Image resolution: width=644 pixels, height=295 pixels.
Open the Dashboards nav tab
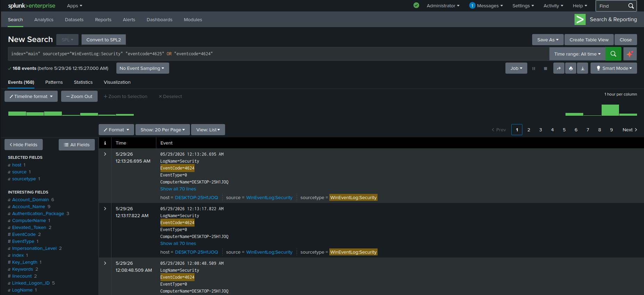[x=159, y=20]
